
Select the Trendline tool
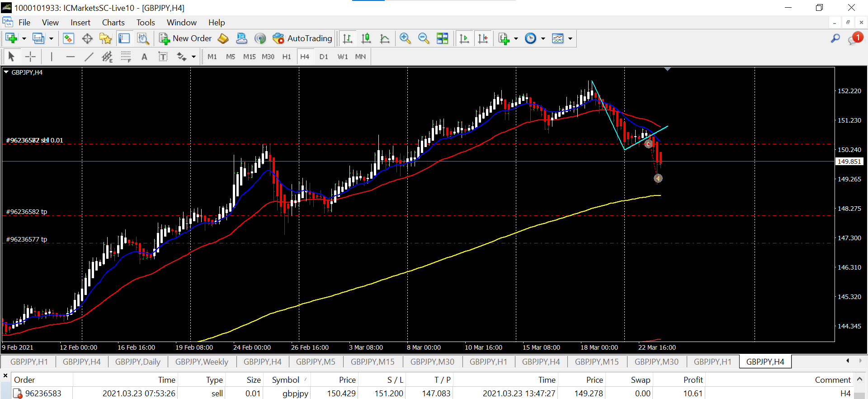tap(89, 57)
